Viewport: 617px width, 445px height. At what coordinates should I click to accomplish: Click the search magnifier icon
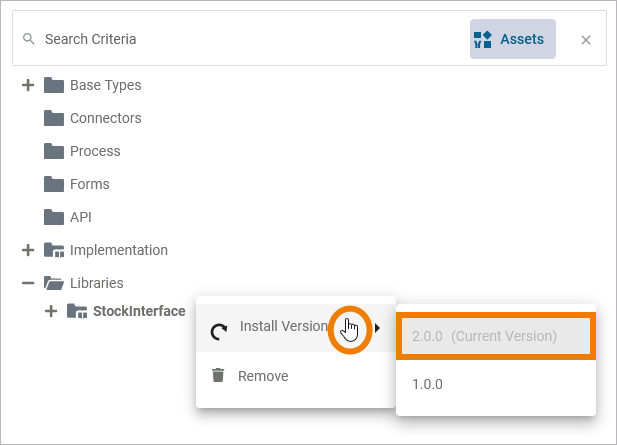pos(28,39)
